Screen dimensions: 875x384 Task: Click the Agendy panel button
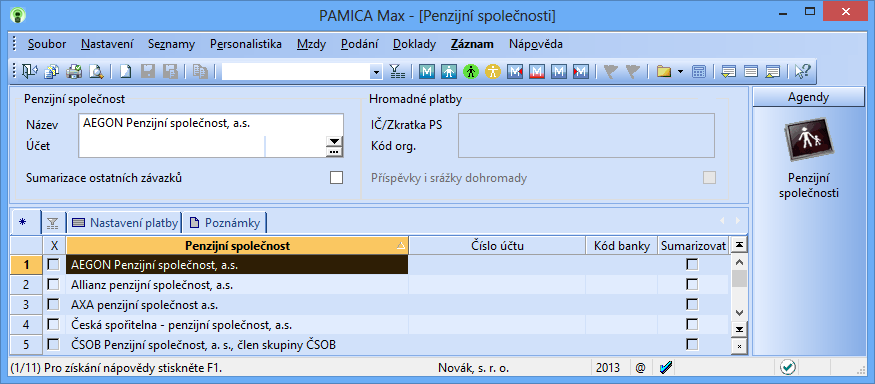[809, 97]
